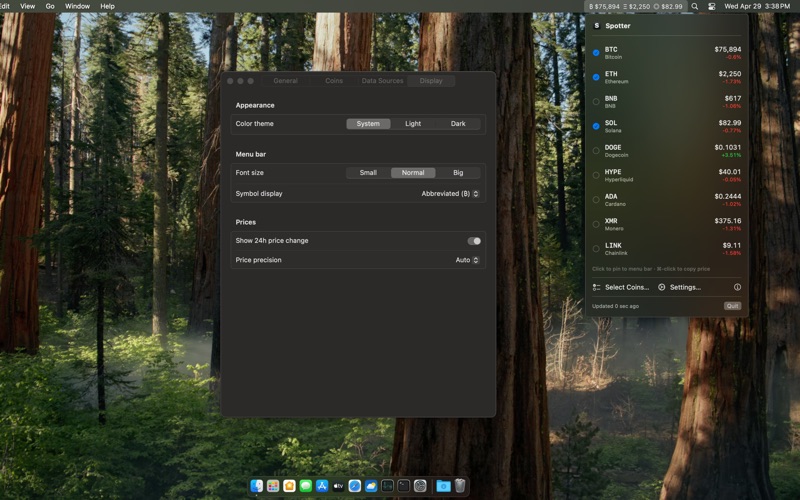Screen dimensions: 800x500
Task: Open Control Center from the menu bar
Action: pyautogui.click(x=712, y=7)
